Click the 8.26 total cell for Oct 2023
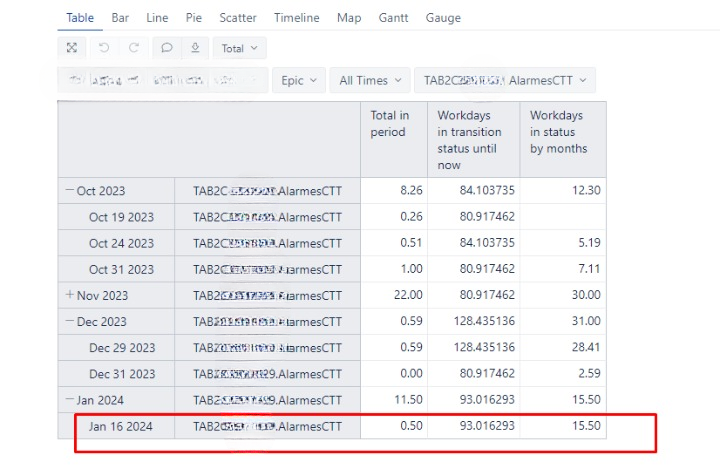720x468 pixels. point(394,190)
